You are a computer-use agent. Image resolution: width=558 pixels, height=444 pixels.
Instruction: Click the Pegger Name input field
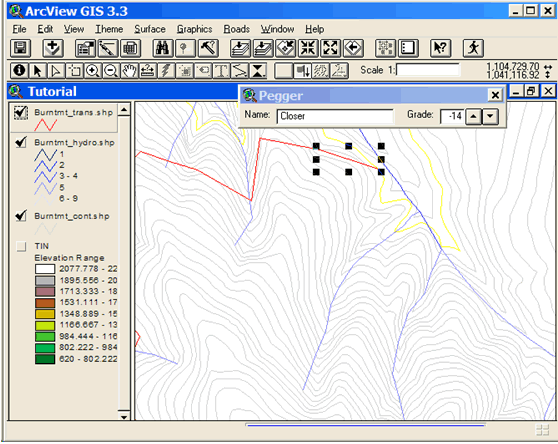click(x=335, y=116)
